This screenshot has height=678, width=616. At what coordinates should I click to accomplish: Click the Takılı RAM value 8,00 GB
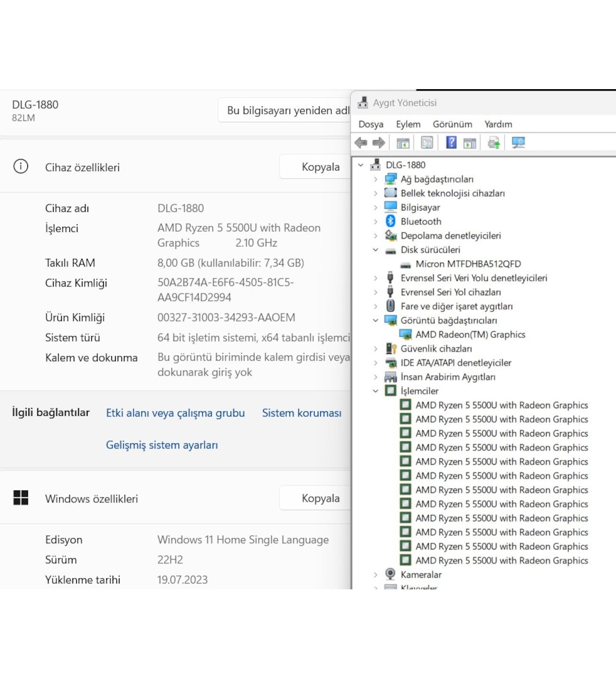click(x=231, y=263)
